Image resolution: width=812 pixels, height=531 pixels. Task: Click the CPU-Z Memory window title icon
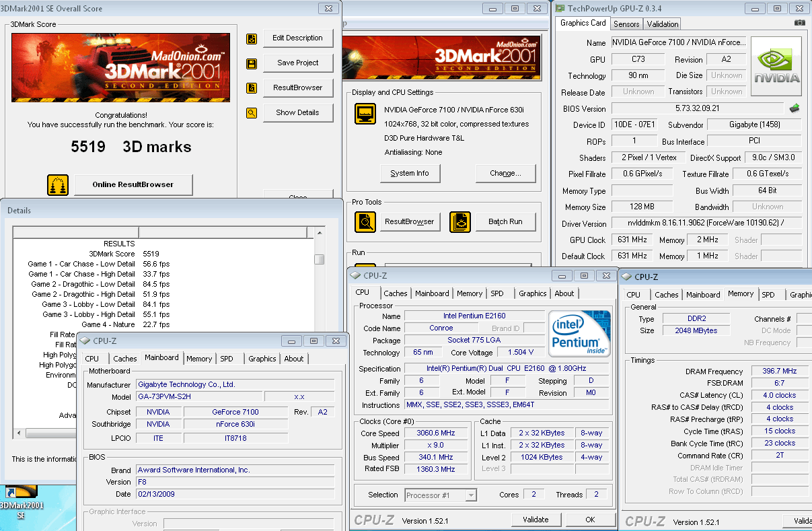[626, 277]
